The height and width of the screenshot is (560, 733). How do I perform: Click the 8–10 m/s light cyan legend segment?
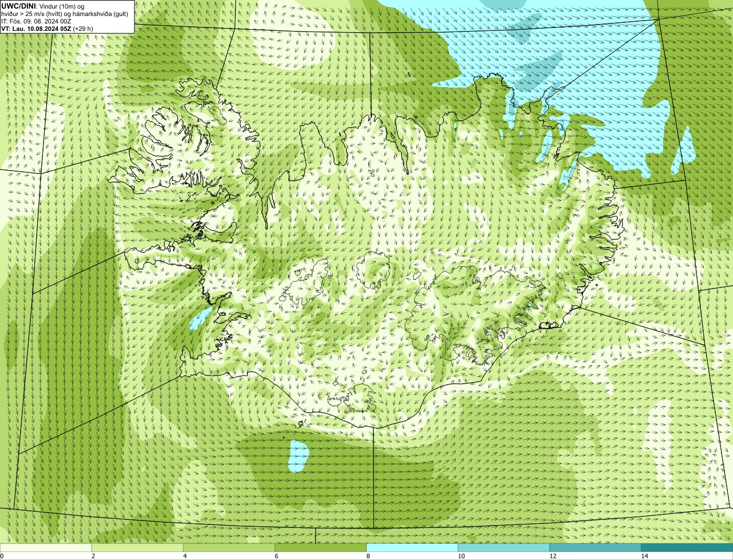(412, 547)
